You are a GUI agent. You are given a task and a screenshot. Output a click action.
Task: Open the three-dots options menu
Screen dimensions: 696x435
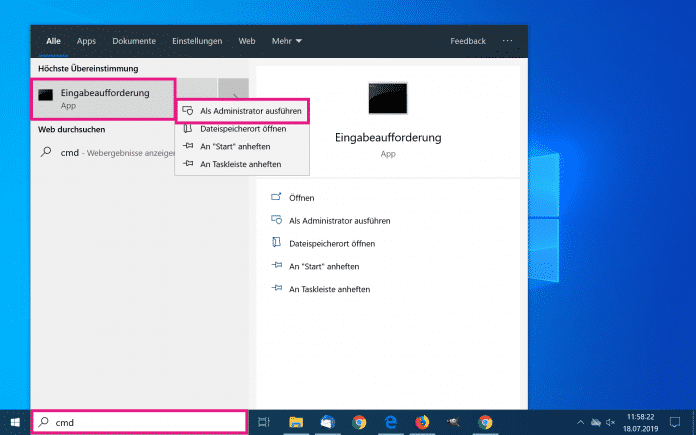507,41
